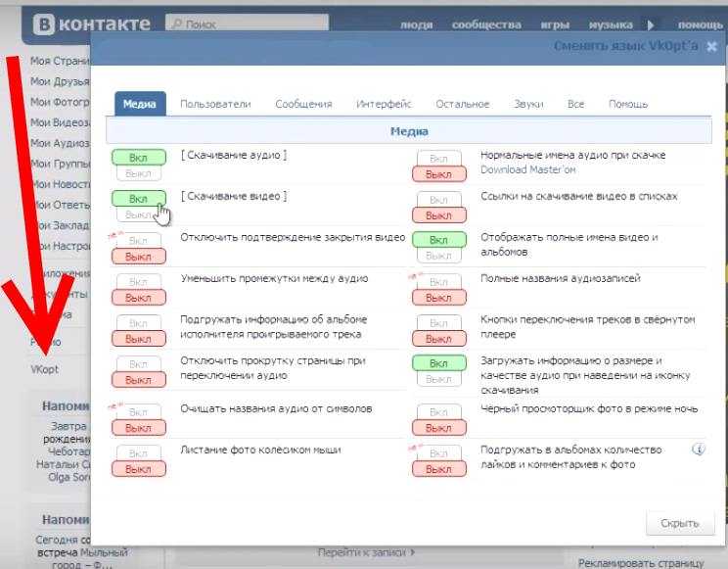Click the magnifier icon in search field
728x569 pixels.
(x=176, y=24)
